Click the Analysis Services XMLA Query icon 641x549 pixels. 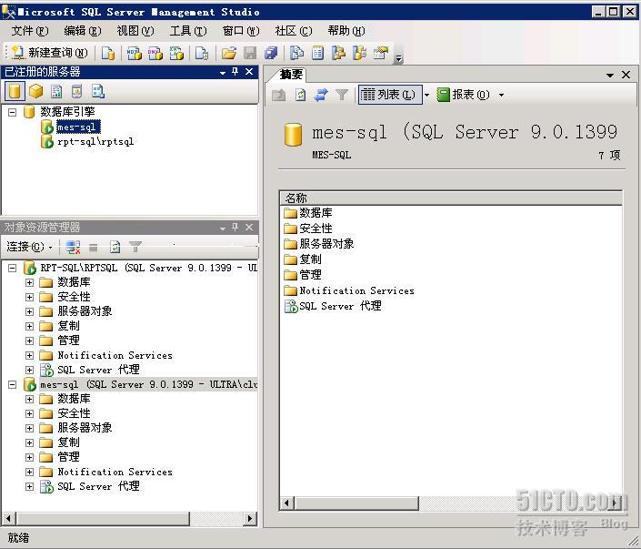[177, 53]
